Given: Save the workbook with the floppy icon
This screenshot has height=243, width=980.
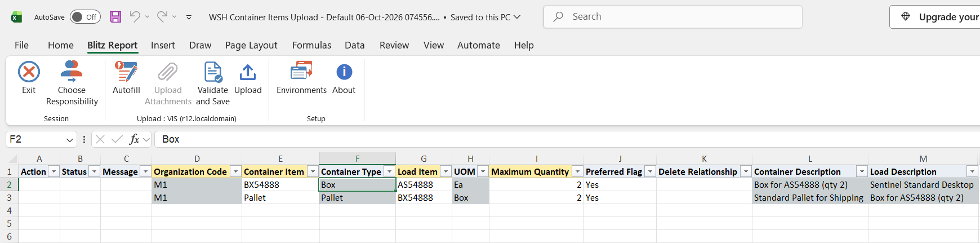Looking at the screenshot, I should pyautogui.click(x=115, y=17).
